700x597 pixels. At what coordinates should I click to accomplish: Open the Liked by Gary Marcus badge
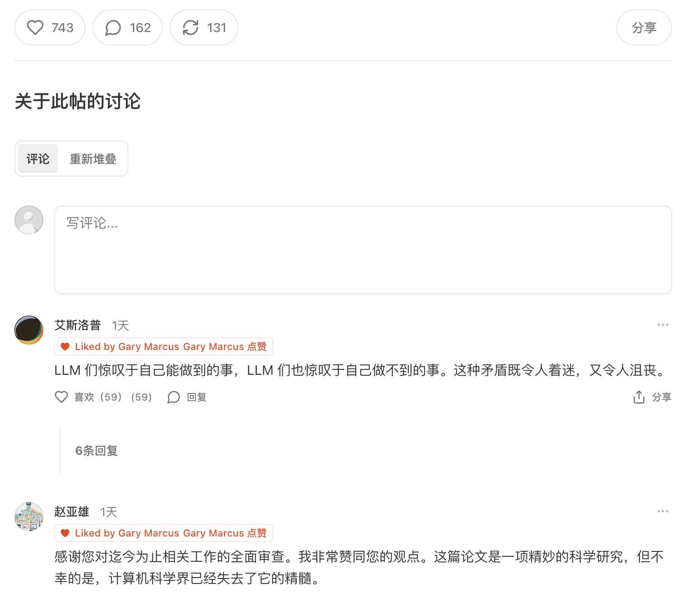[x=163, y=346]
